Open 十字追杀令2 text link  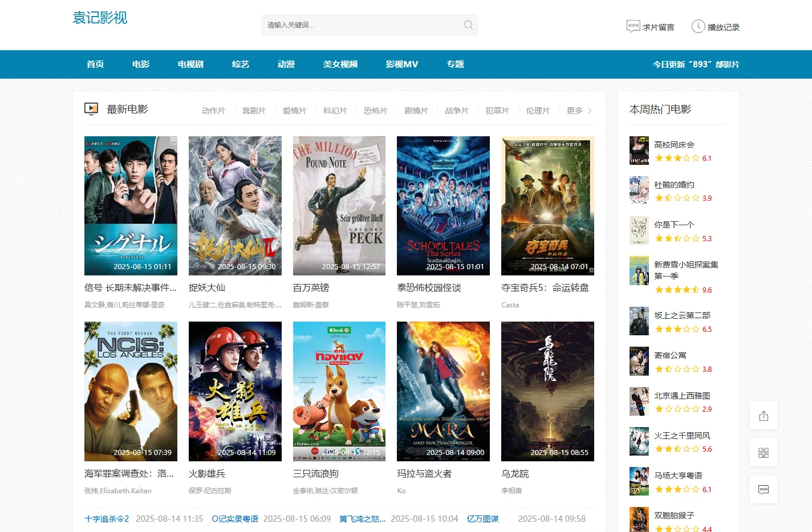tap(107, 519)
